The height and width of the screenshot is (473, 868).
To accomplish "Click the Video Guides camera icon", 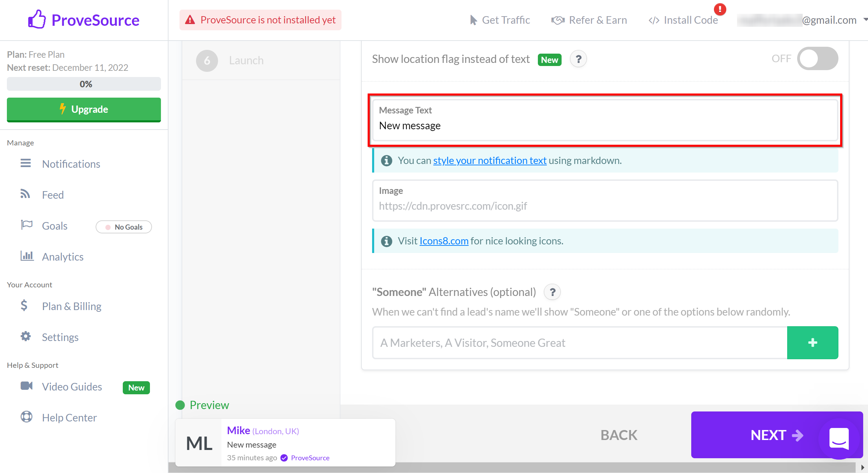I will [x=26, y=386].
